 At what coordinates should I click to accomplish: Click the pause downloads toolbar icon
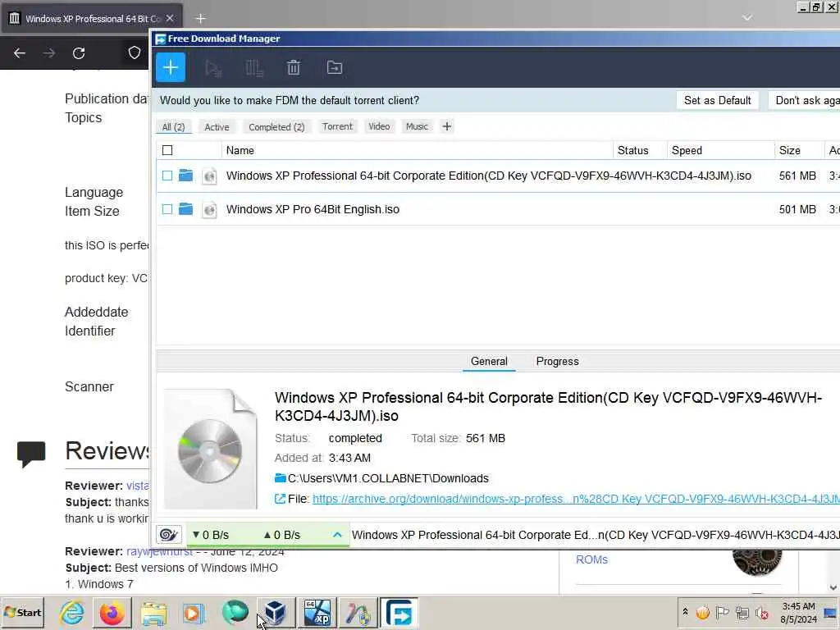(254, 68)
